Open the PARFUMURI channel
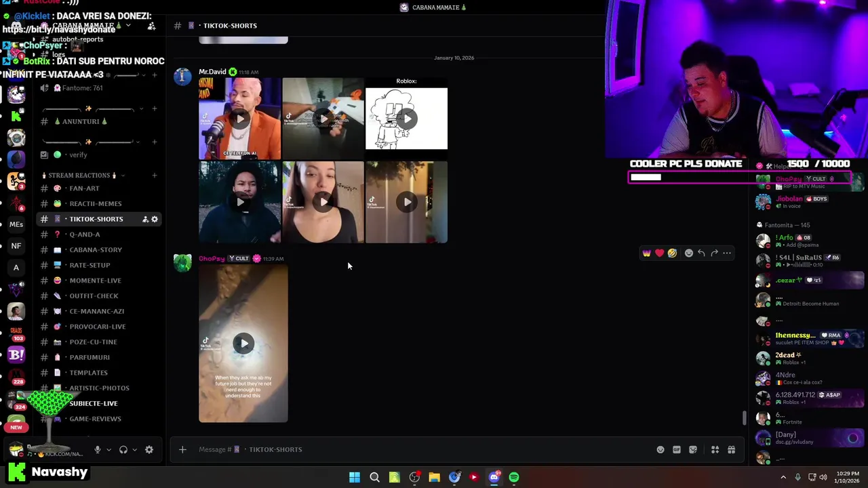 pos(100,357)
